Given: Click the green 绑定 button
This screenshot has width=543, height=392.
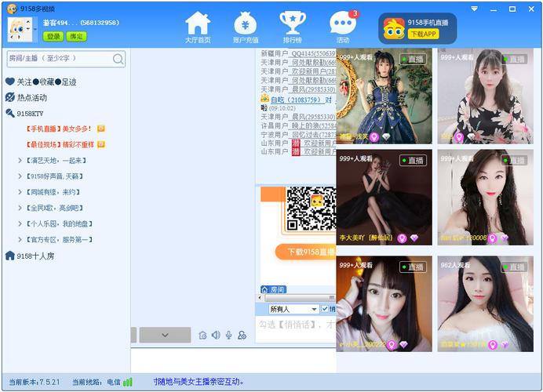Looking at the screenshot, I should click(x=76, y=36).
